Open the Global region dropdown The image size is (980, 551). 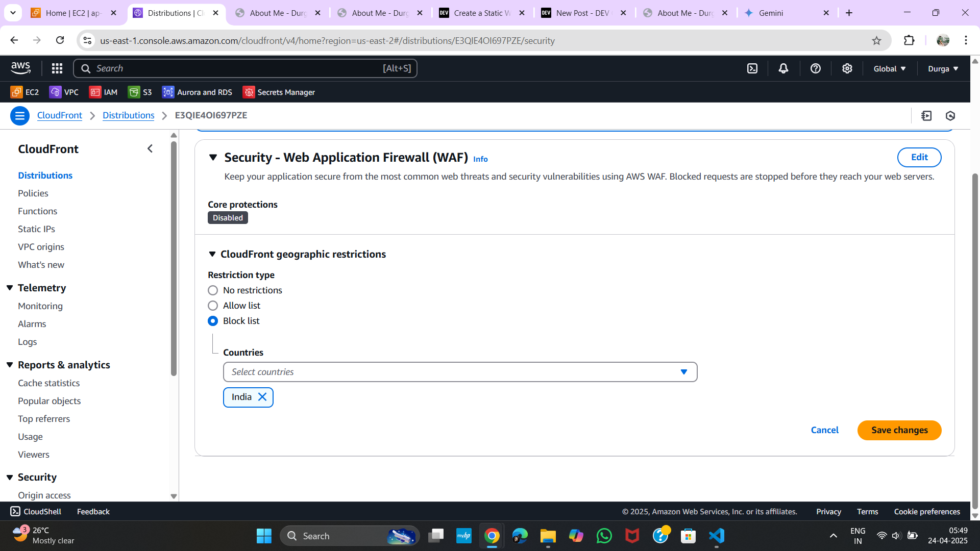(x=890, y=68)
